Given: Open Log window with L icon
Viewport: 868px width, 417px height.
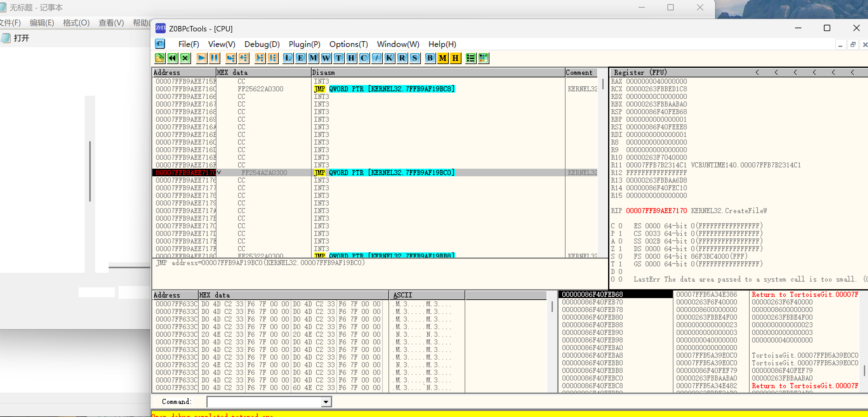Looking at the screenshot, I should [x=288, y=58].
